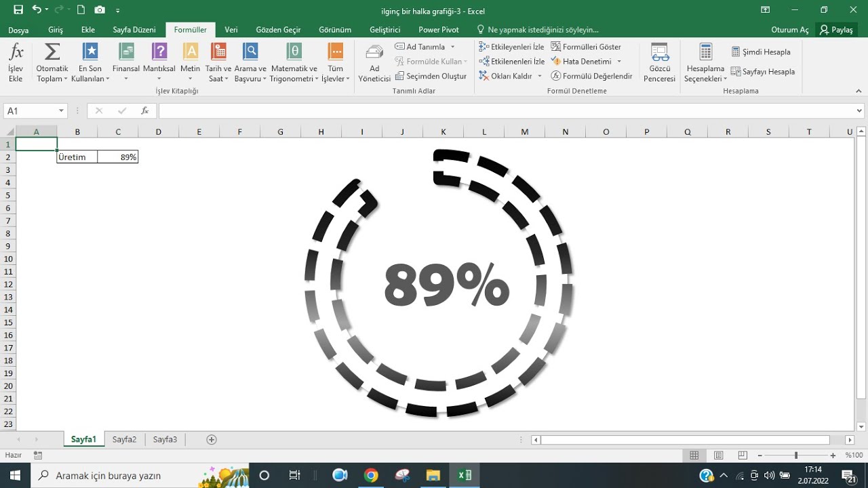This screenshot has height=488, width=868.
Task: Click Oturum Aç to sign in
Action: click(790, 30)
